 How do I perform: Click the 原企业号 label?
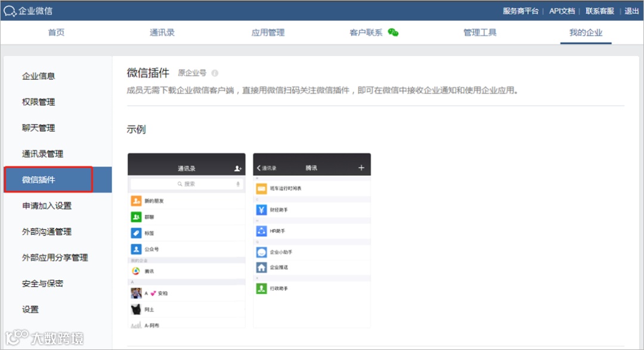tap(192, 73)
